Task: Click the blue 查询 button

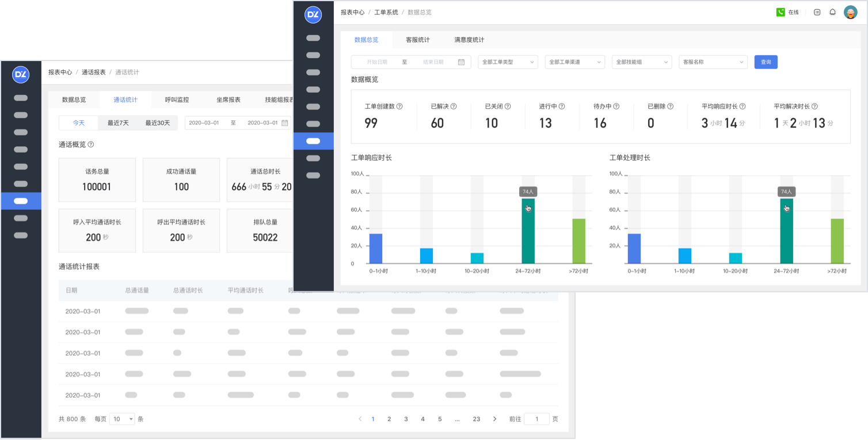Action: tap(766, 62)
